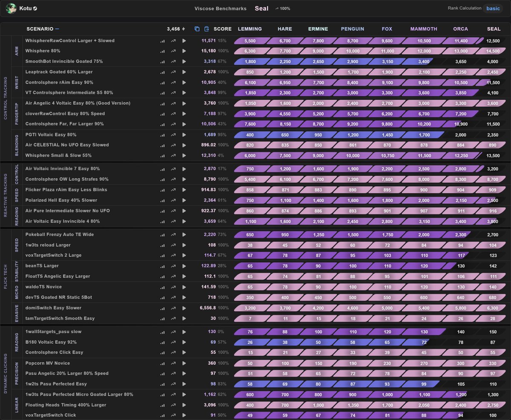Image resolution: width=511 pixels, height=420 pixels.
Task: Play the domiSwitch Easy Slower scenario
Action: [x=184, y=308]
